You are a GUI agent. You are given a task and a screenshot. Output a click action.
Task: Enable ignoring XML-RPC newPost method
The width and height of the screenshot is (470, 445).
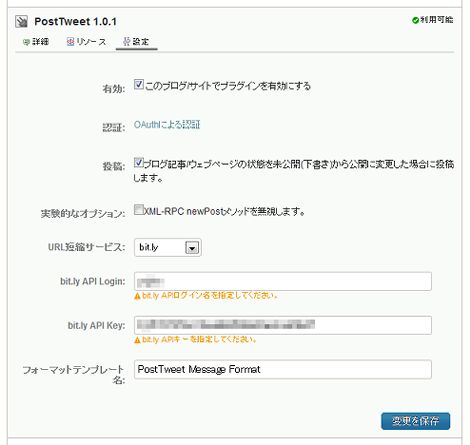point(139,210)
